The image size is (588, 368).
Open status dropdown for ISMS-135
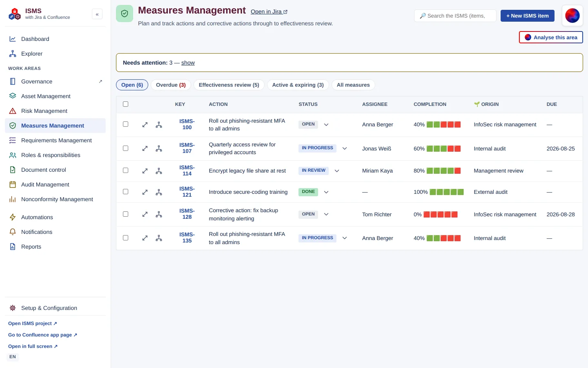345,238
